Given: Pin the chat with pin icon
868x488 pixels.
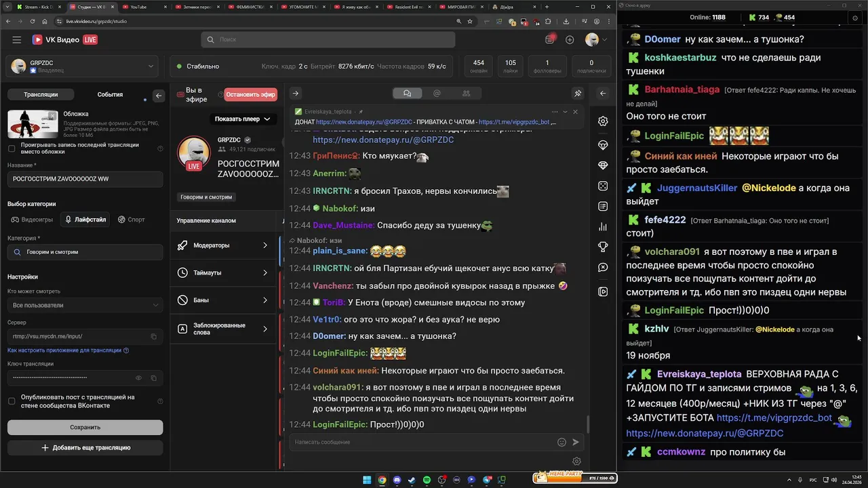Looking at the screenshot, I should coord(578,94).
